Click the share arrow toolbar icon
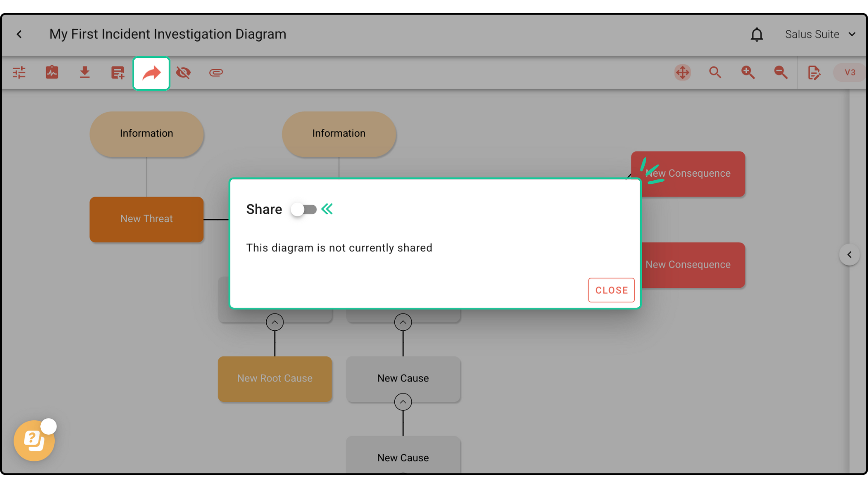 [151, 73]
